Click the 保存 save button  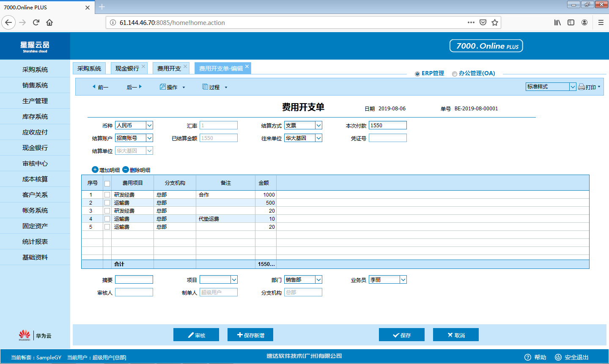[x=401, y=335]
